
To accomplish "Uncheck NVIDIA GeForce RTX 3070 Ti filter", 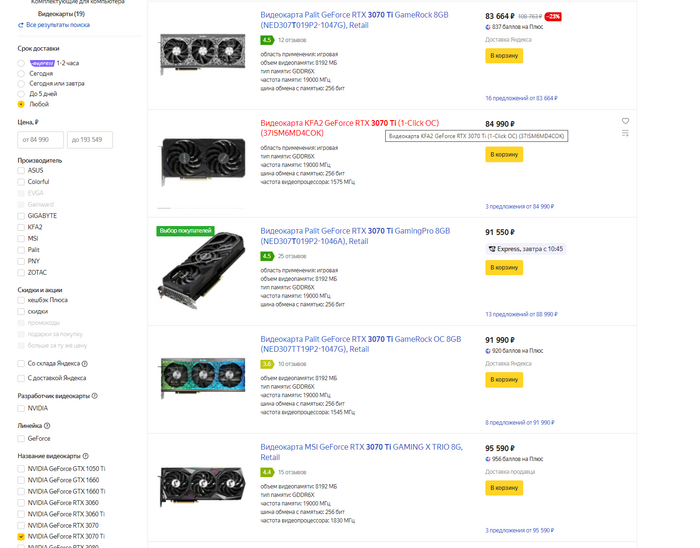I will pos(22,536).
